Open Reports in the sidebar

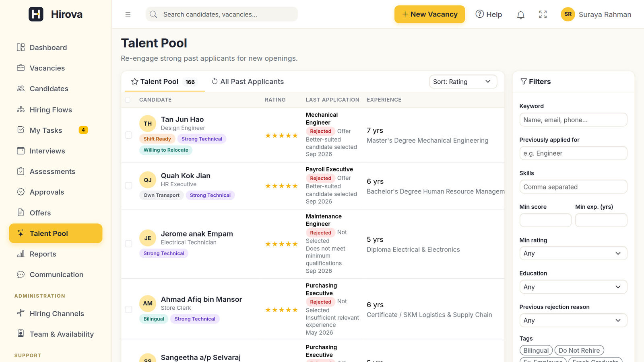(x=56, y=254)
